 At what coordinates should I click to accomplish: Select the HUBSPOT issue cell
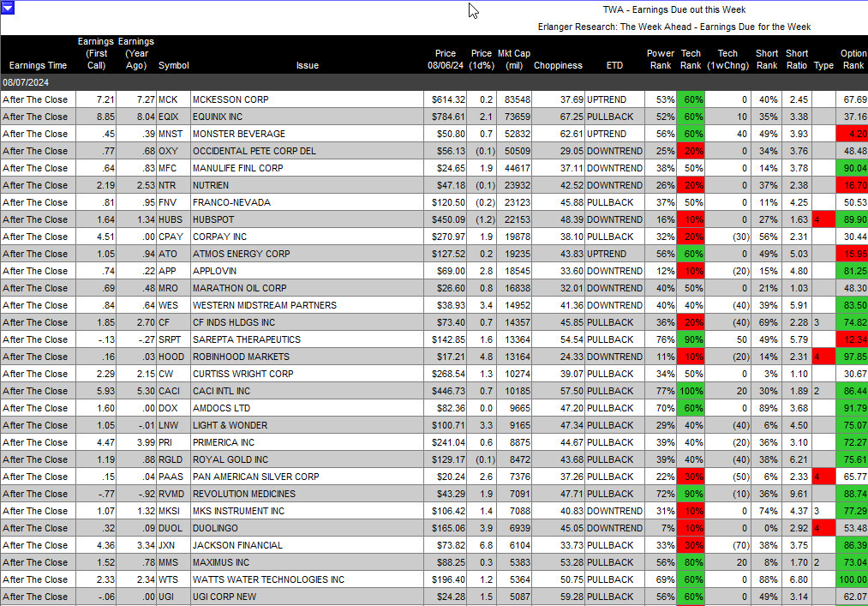point(308,220)
